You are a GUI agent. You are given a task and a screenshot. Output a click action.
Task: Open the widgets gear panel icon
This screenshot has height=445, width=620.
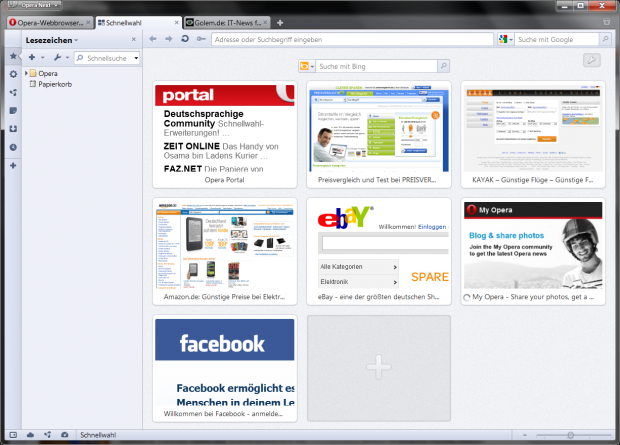click(x=13, y=74)
